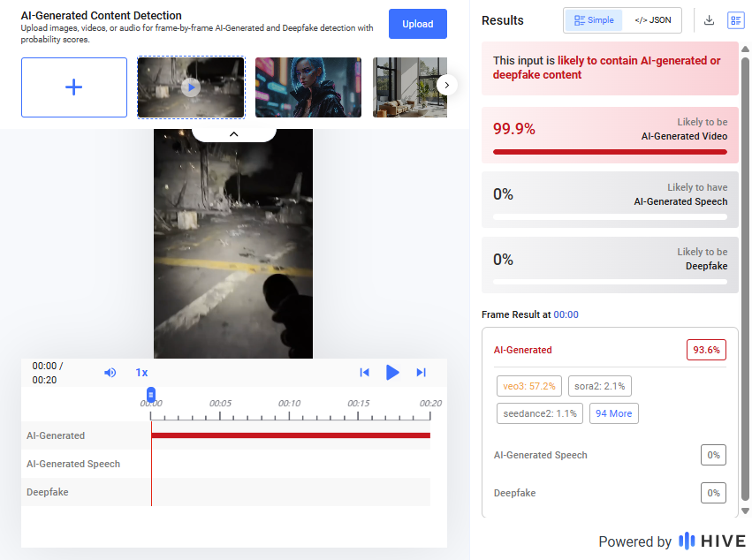
Task: Expand the 94 More models list
Action: 614,413
